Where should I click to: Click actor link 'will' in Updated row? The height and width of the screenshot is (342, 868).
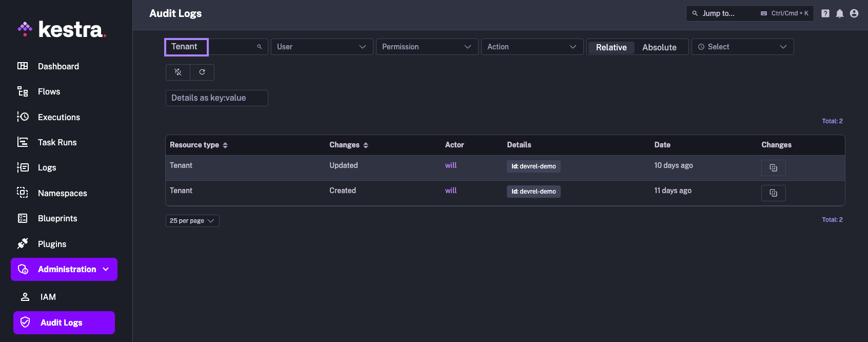click(x=450, y=165)
